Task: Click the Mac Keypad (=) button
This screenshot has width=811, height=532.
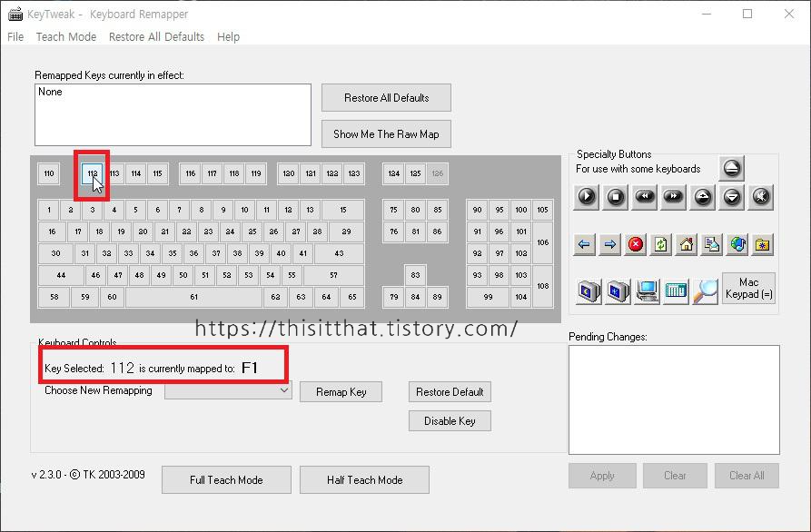Action: [748, 288]
